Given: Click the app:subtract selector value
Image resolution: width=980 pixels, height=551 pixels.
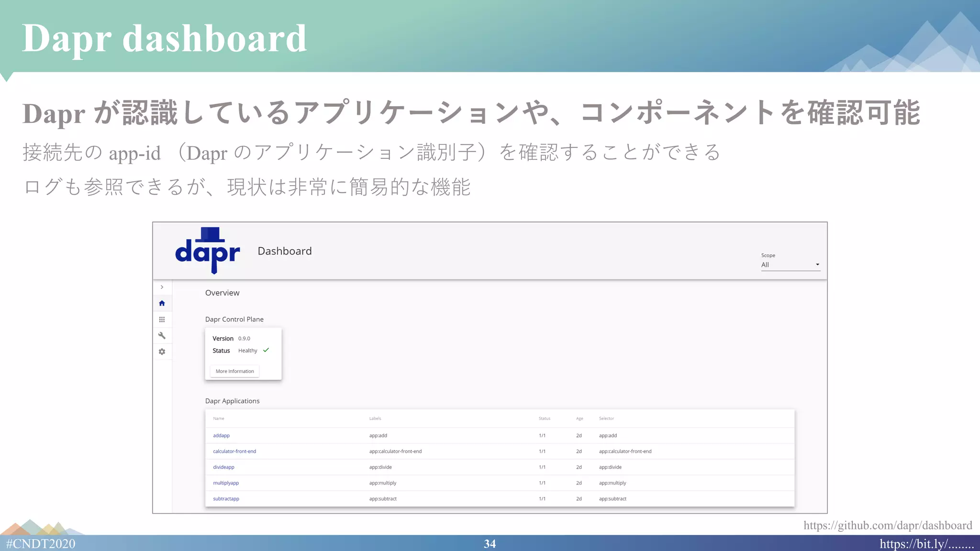Looking at the screenshot, I should [x=612, y=499].
